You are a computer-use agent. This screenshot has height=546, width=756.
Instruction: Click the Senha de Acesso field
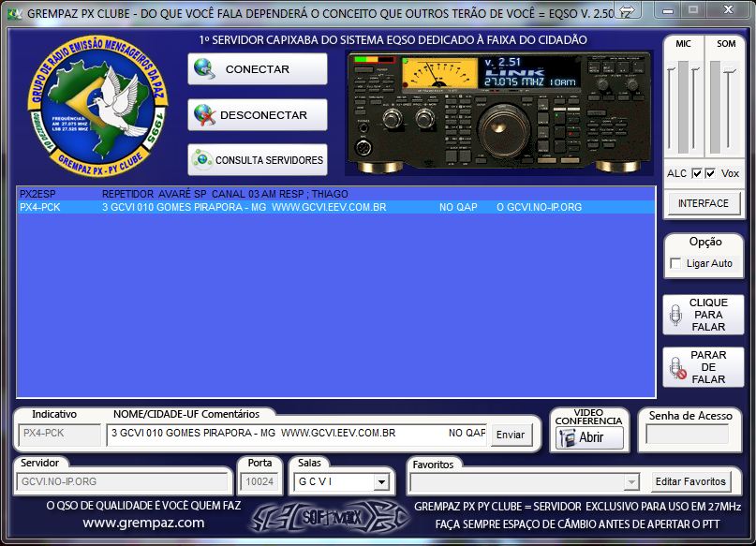point(687,435)
